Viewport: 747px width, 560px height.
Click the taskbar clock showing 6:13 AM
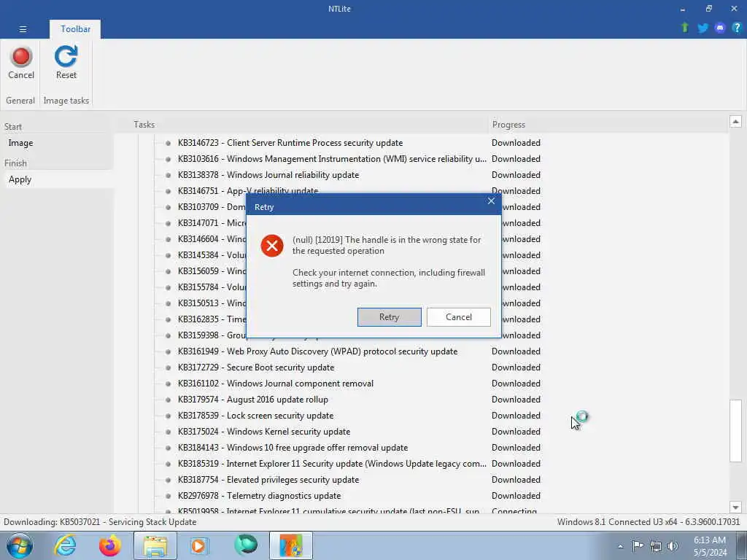click(709, 546)
